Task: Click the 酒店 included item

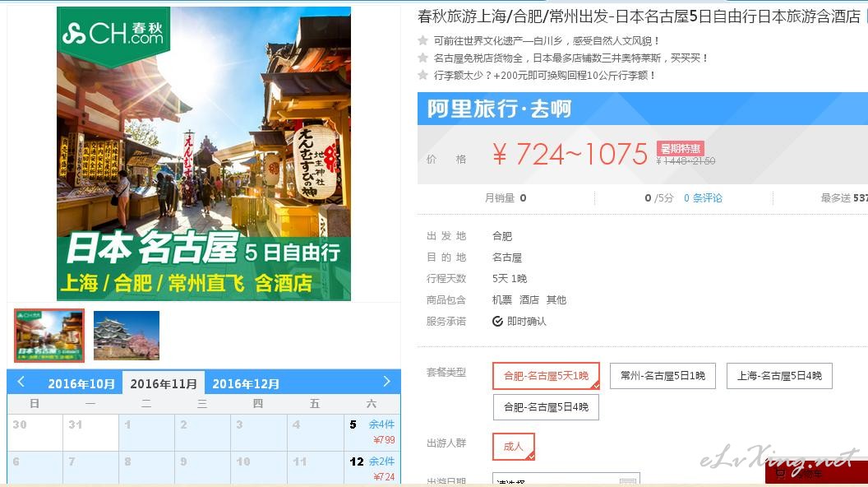Action: click(x=529, y=299)
